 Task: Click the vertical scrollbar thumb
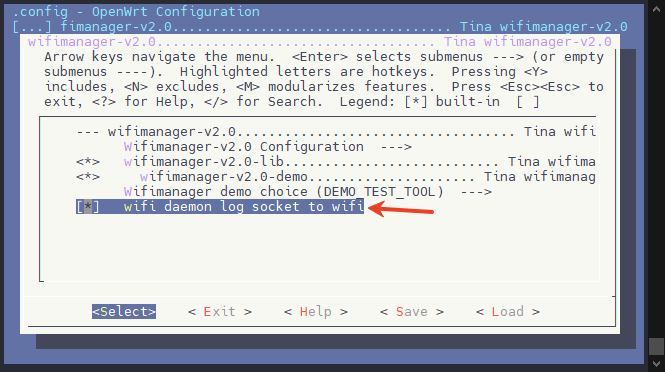(656, 346)
